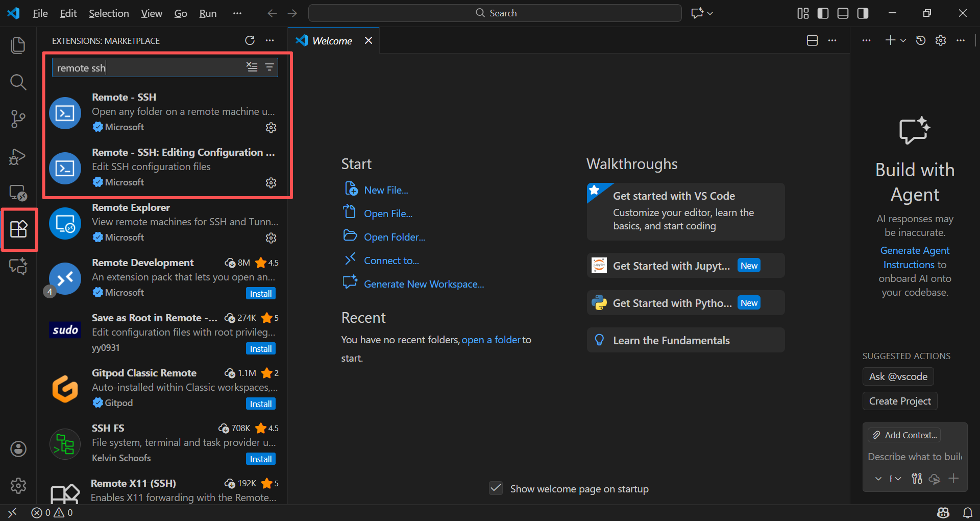
Task: Toggle Show welcome page on startup checkbox
Action: point(496,488)
